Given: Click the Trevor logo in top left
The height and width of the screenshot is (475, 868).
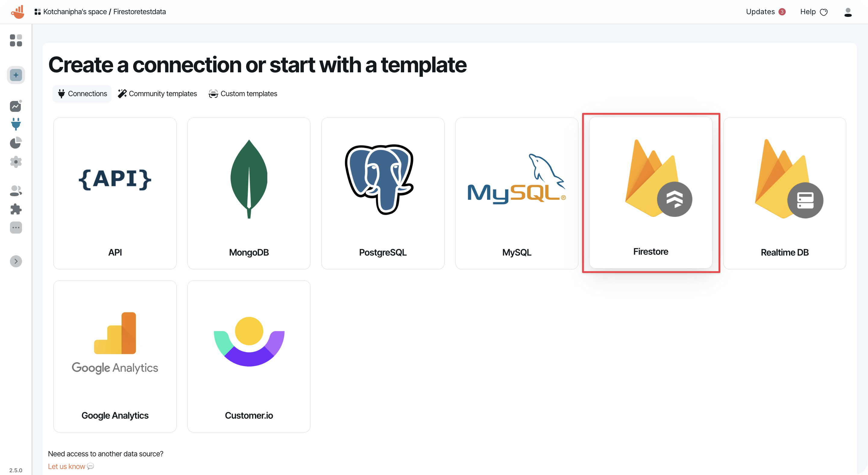Looking at the screenshot, I should 17,11.
